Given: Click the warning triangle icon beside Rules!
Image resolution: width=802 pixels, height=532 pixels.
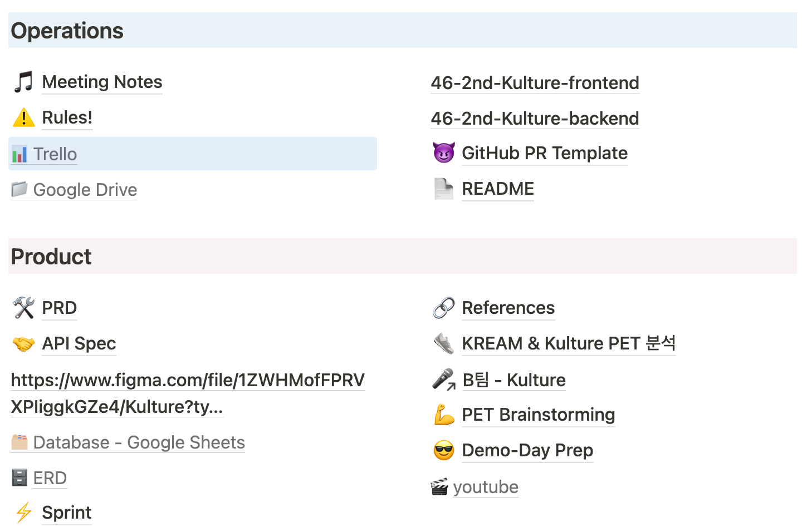Looking at the screenshot, I should (x=23, y=117).
